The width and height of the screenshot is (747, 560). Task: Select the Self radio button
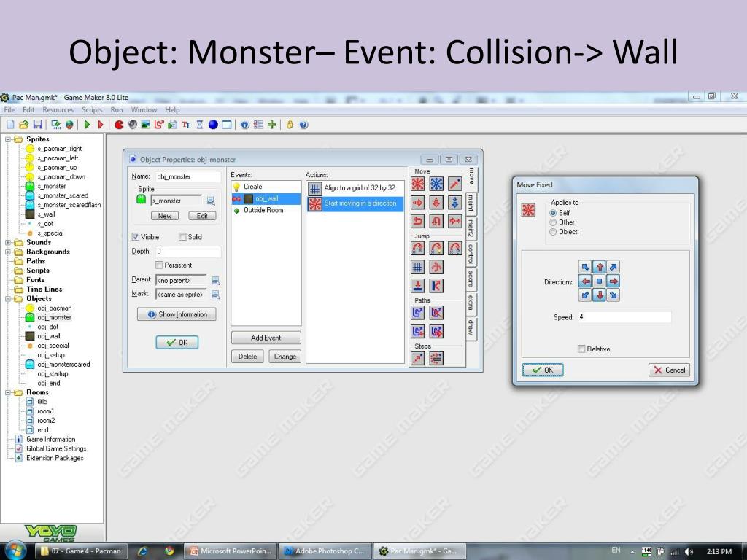tap(553, 213)
